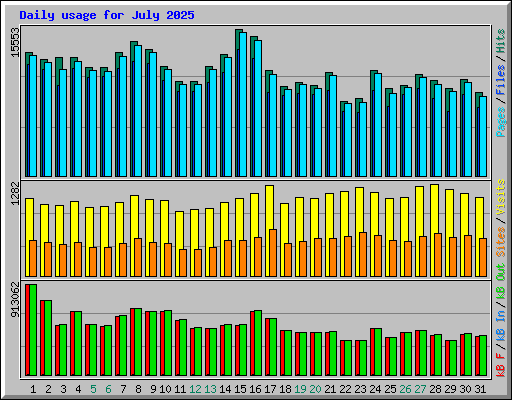Click the 'Files' legend label

(501, 80)
